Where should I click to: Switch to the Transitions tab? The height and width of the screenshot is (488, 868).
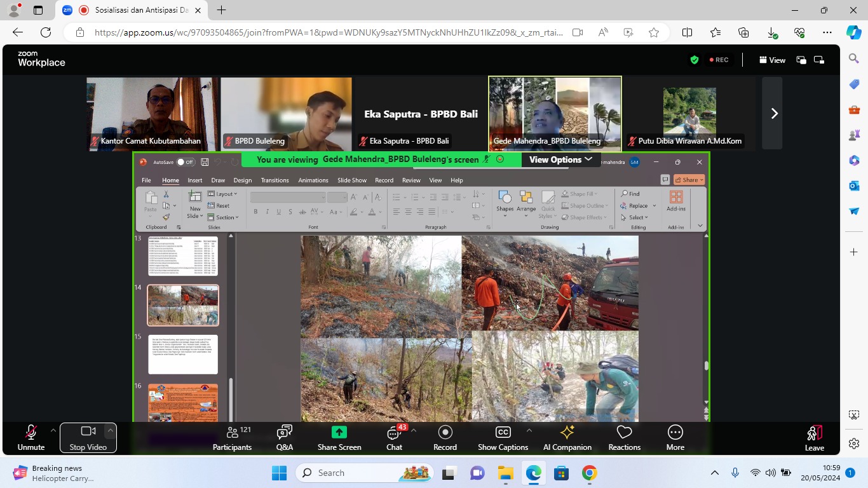coord(275,180)
